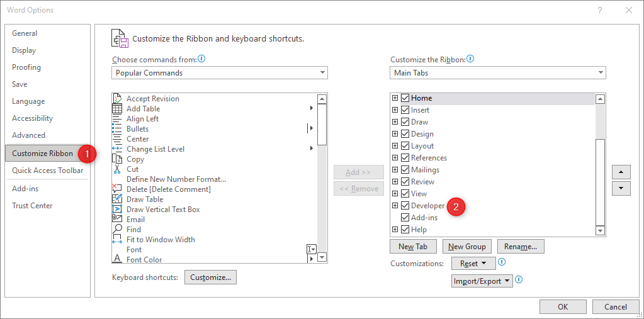Click the Cut scissors icon

coord(117,169)
